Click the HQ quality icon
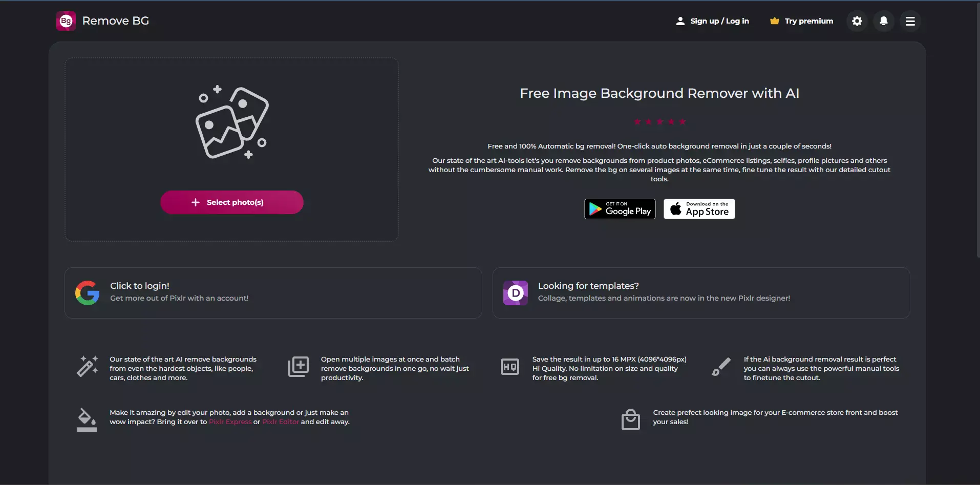 click(x=509, y=367)
